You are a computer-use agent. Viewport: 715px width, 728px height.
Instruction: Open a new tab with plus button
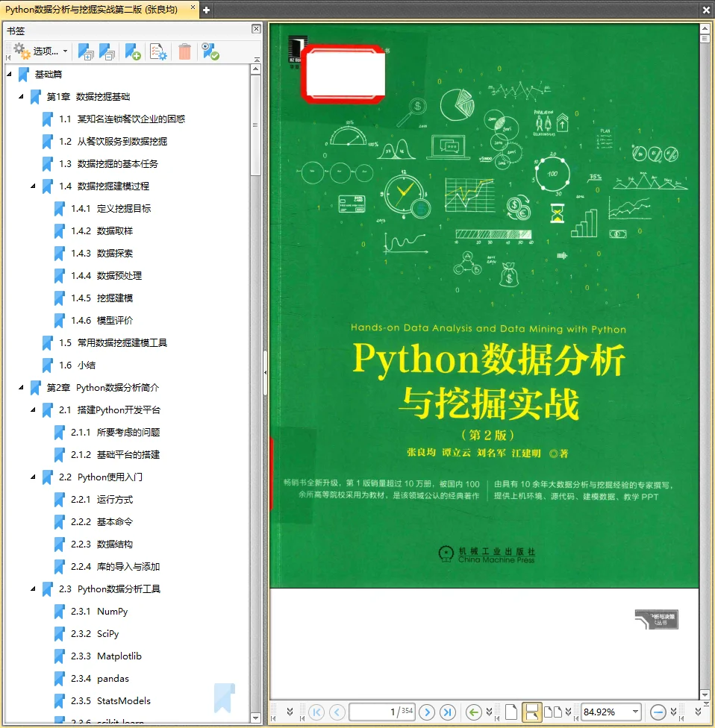[x=206, y=10]
